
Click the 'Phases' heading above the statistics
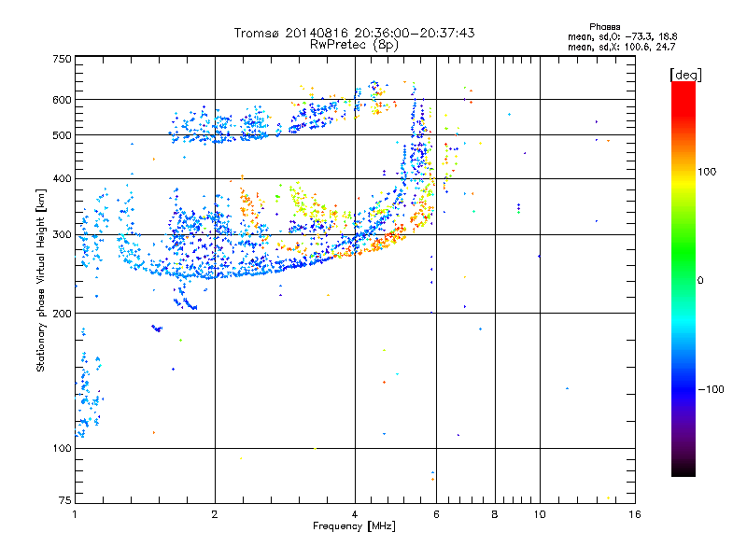pyautogui.click(x=604, y=27)
